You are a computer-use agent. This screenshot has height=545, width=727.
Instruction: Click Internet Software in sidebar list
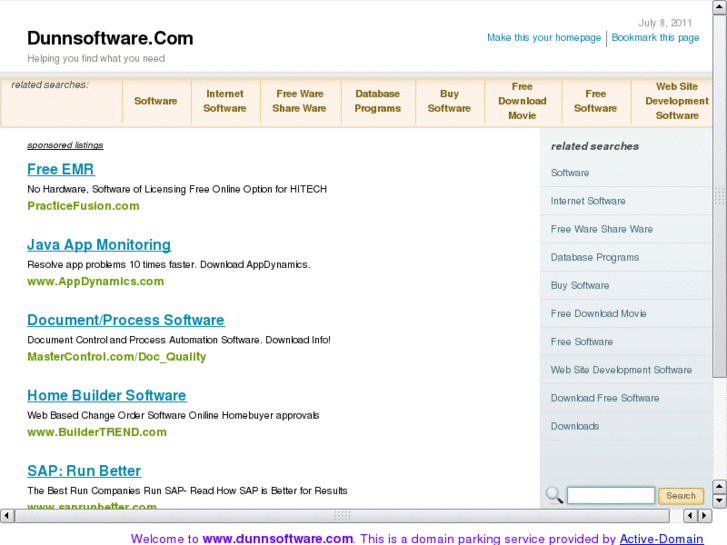pyautogui.click(x=588, y=201)
